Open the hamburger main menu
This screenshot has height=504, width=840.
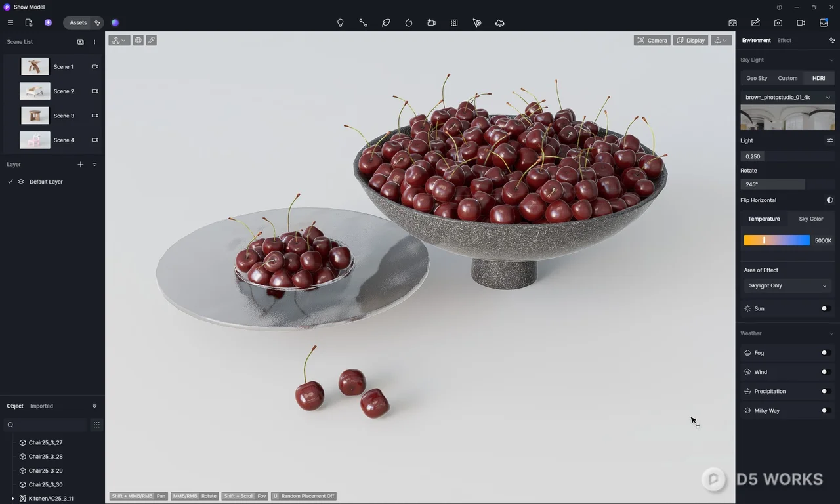(10, 22)
